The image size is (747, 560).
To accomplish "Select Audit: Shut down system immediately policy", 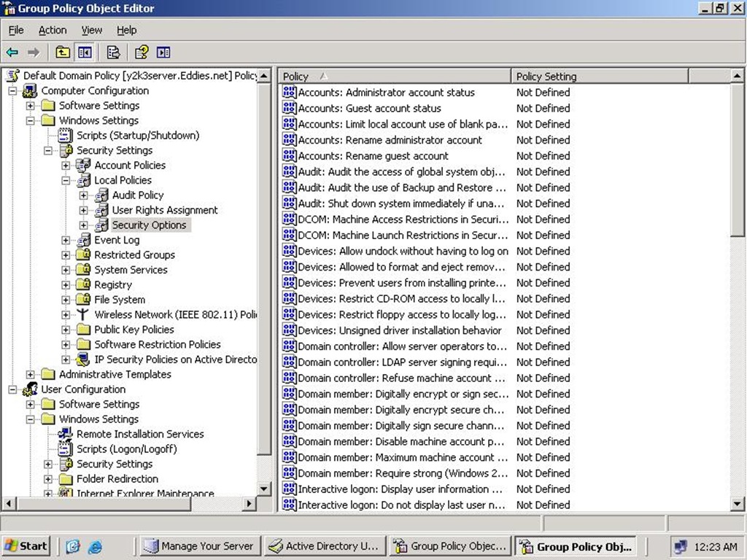I will (x=400, y=203).
